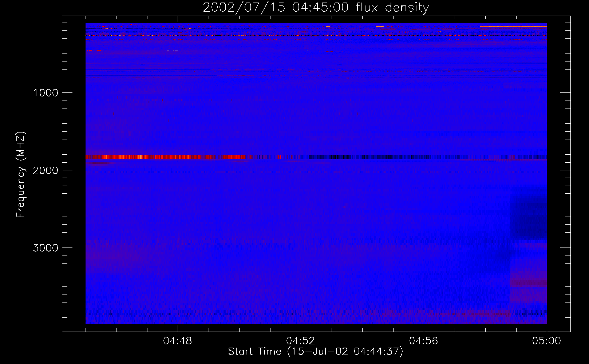Click the bright red emission band near 1800 MHz
Image resolution: width=589 pixels, height=364 pixels.
pyautogui.click(x=166, y=157)
